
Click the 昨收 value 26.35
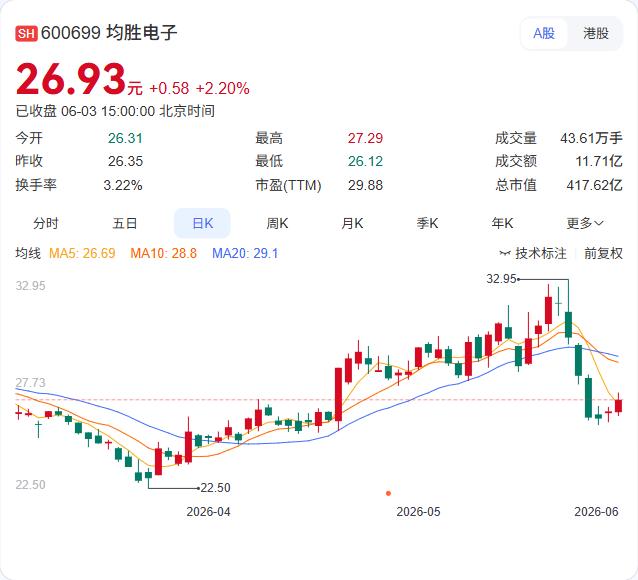[125, 161]
